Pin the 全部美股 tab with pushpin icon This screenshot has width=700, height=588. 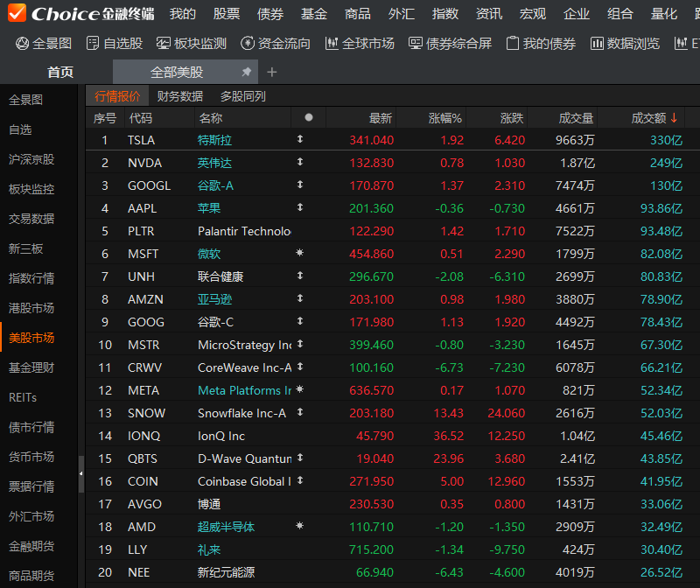247,72
